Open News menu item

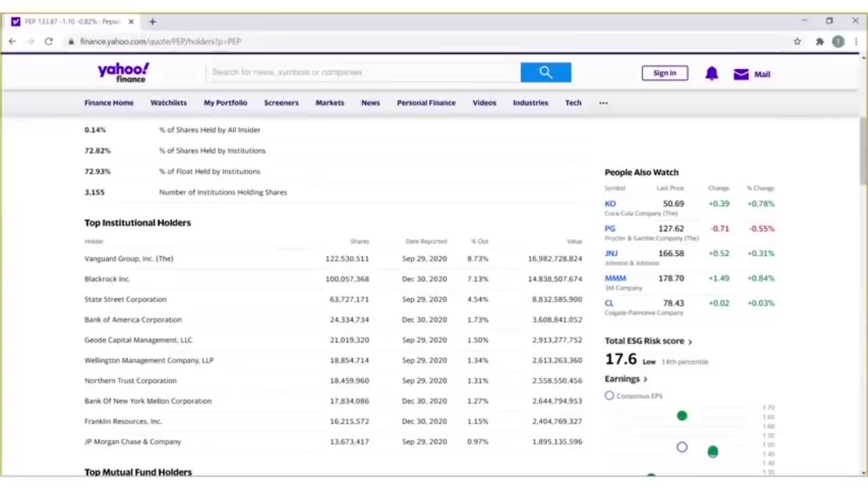click(x=370, y=103)
